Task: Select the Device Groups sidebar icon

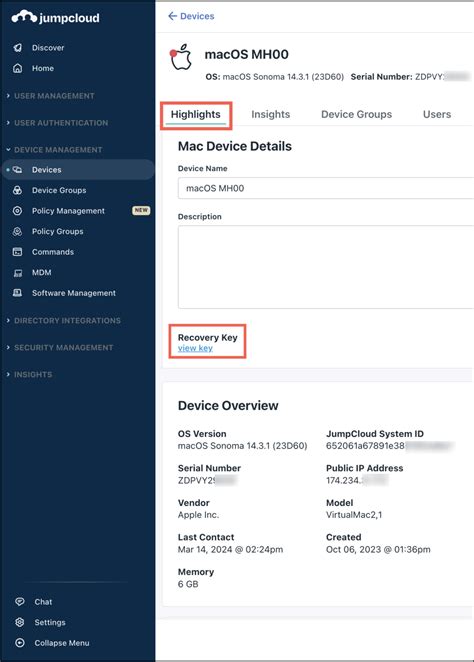Action: [x=17, y=190]
